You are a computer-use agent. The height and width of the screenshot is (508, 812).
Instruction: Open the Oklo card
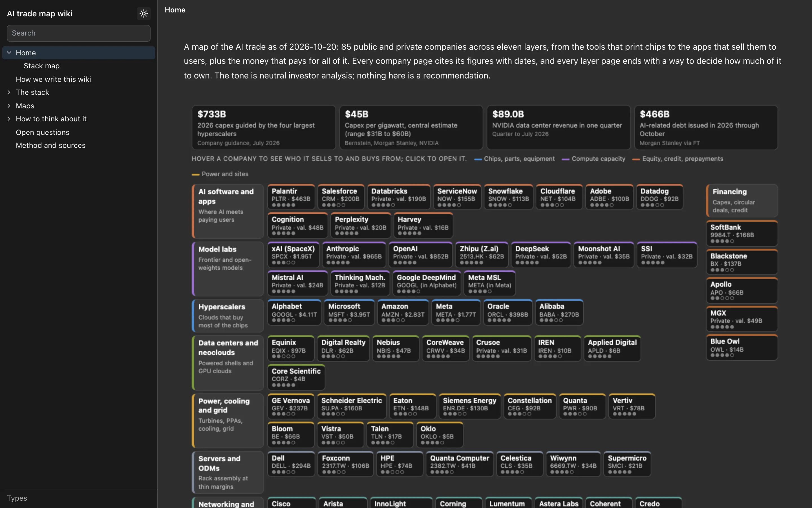click(440, 435)
